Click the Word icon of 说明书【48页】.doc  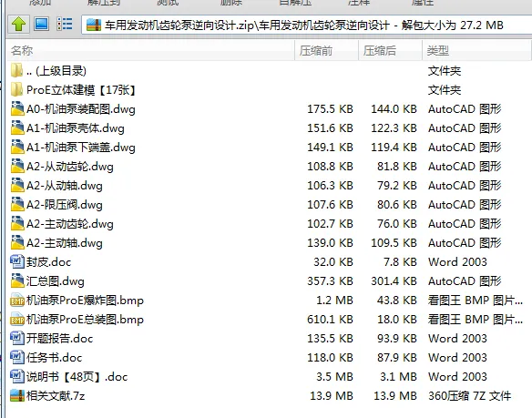[x=17, y=376]
